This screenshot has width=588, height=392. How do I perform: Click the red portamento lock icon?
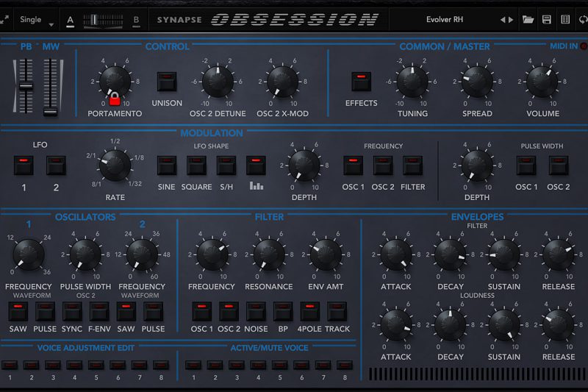[114, 98]
